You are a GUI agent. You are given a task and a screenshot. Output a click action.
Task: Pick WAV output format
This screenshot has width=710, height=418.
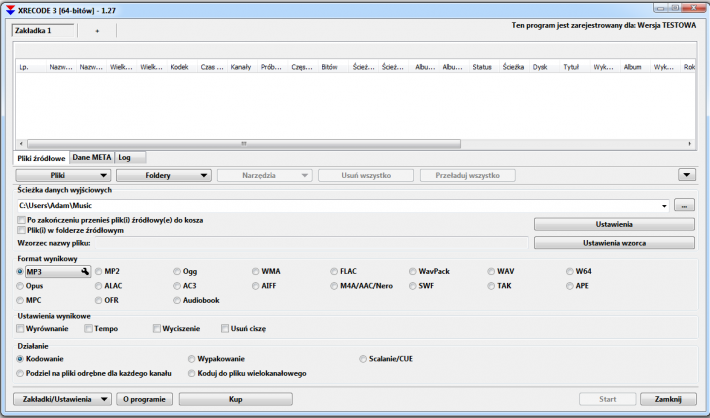(491, 272)
